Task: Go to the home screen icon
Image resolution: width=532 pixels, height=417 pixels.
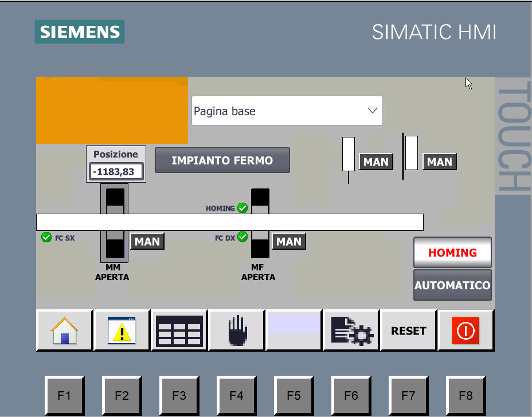Action: [64, 331]
